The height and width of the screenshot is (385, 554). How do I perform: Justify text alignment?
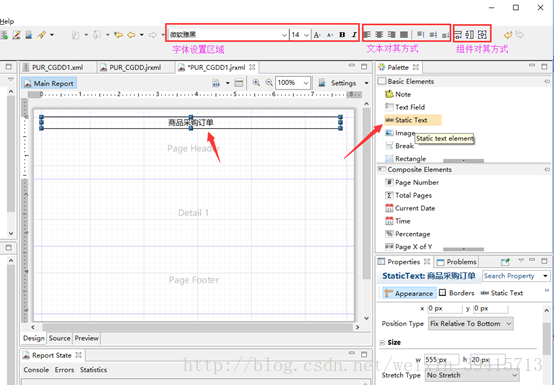click(403, 35)
